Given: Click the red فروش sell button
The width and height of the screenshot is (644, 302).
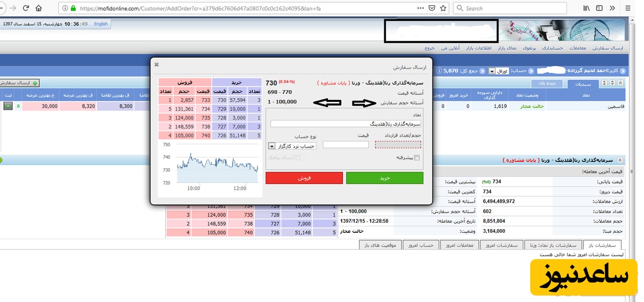Looking at the screenshot, I should pyautogui.click(x=304, y=178).
